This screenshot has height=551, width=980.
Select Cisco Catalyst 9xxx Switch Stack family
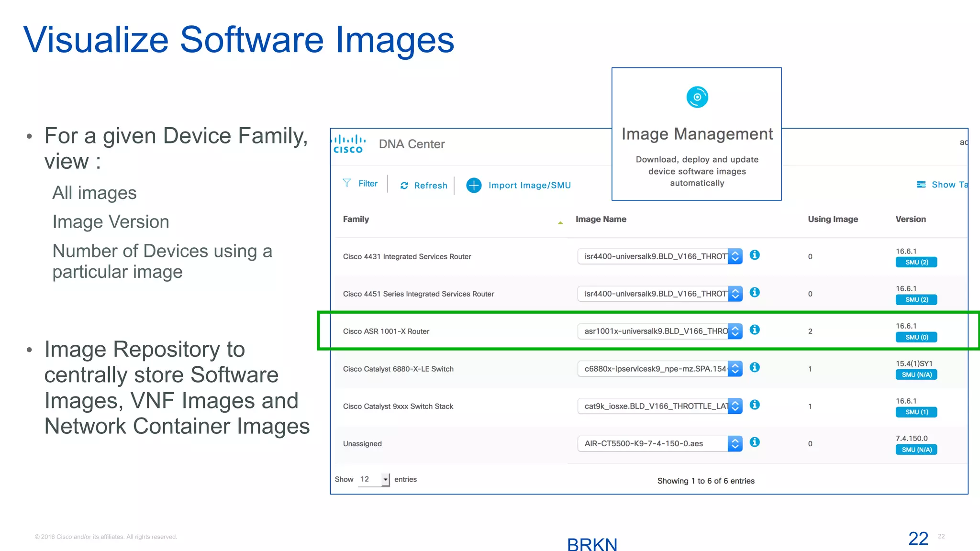click(x=398, y=406)
